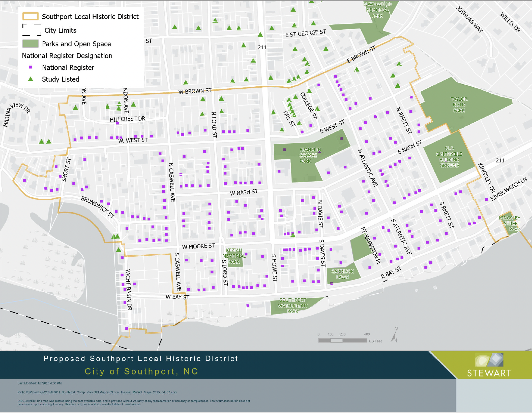Click the Proposed Southport Local Historic District title

141,358
